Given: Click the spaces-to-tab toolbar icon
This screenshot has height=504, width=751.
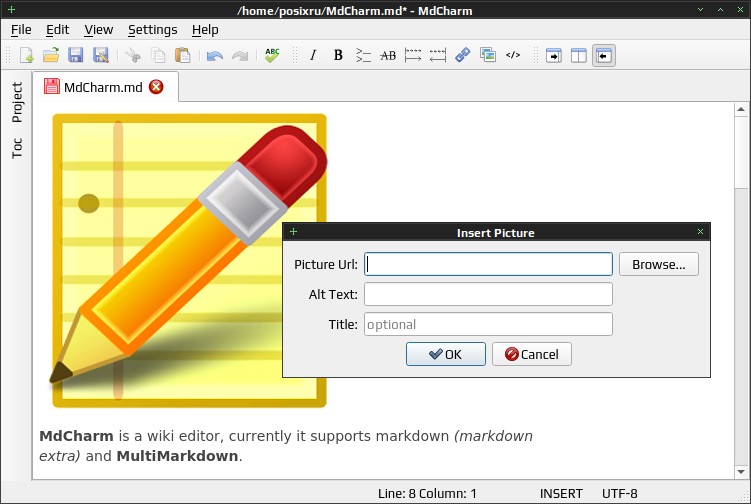Looking at the screenshot, I should tap(438, 55).
